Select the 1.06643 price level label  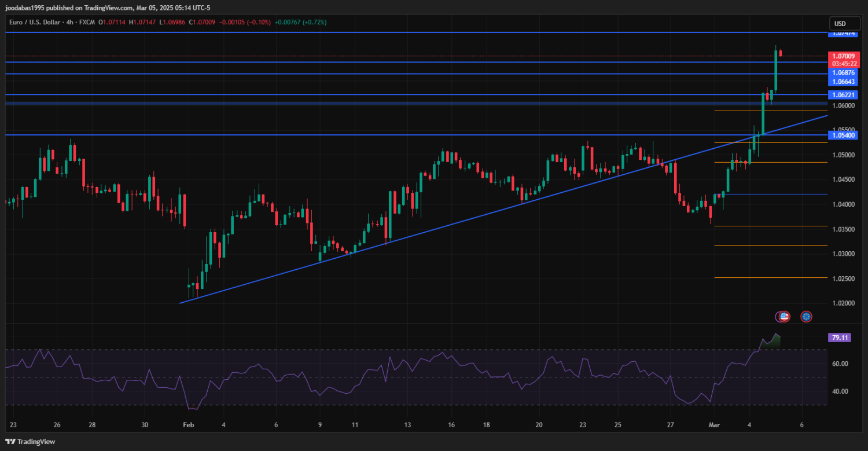coord(843,82)
